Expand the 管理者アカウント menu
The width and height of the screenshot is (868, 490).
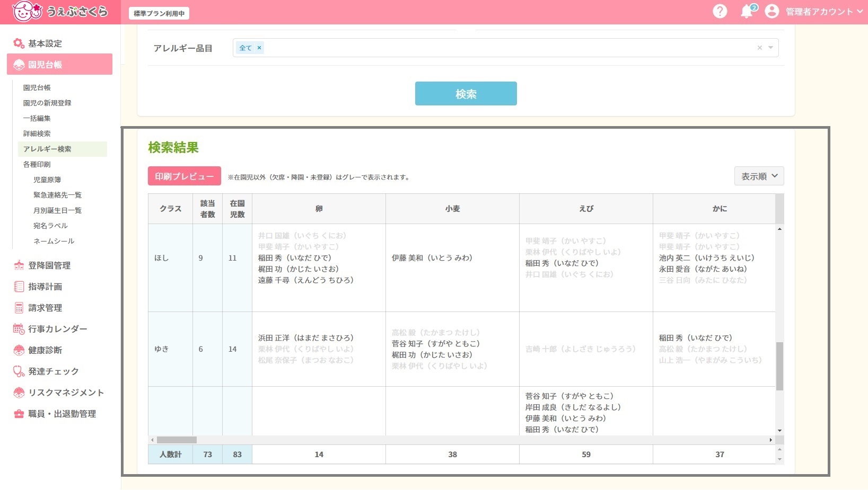(x=824, y=12)
